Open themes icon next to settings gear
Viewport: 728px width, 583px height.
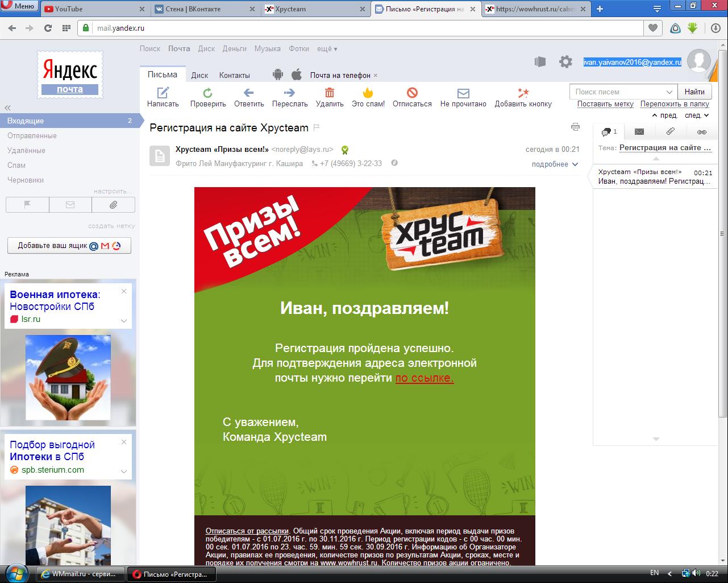point(540,62)
